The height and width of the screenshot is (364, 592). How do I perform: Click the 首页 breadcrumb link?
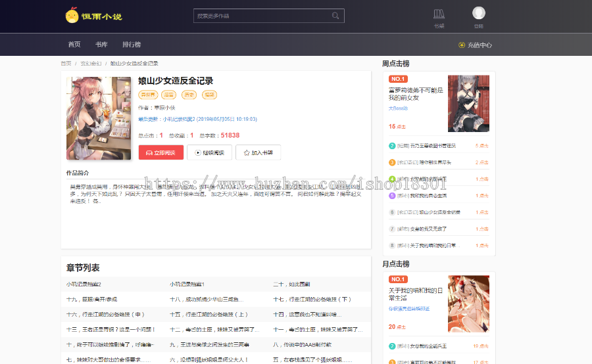(x=66, y=63)
